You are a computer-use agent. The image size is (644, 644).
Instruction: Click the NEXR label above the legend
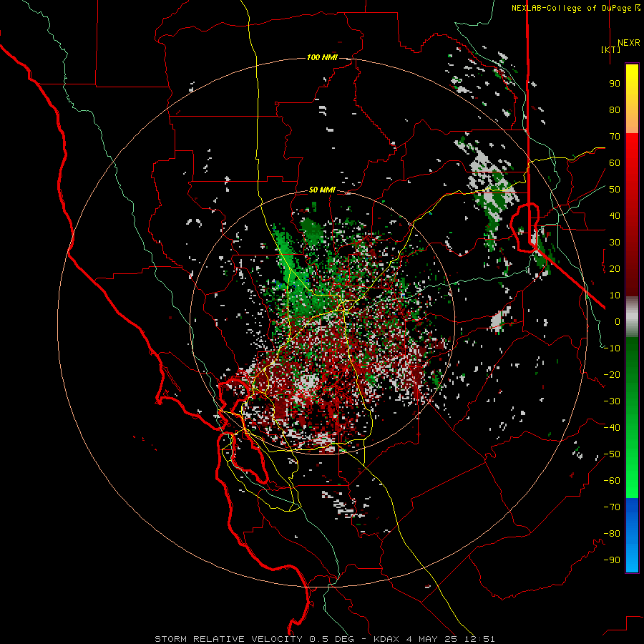pos(629,43)
